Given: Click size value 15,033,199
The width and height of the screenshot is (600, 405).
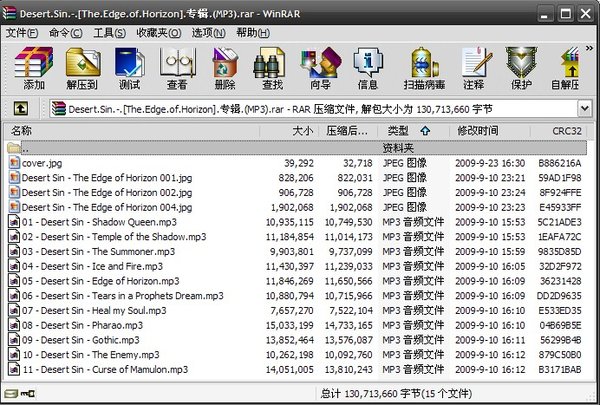Looking at the screenshot, I should pyautogui.click(x=289, y=325).
